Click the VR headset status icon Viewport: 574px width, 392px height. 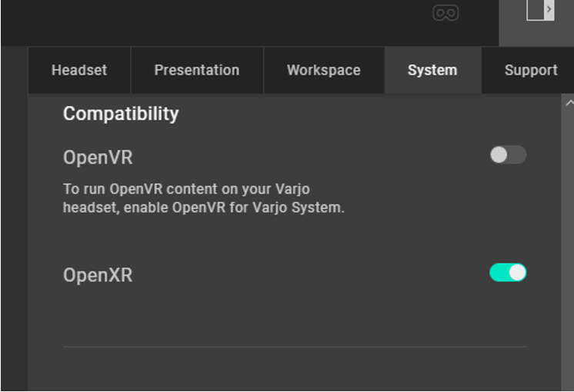tap(446, 13)
